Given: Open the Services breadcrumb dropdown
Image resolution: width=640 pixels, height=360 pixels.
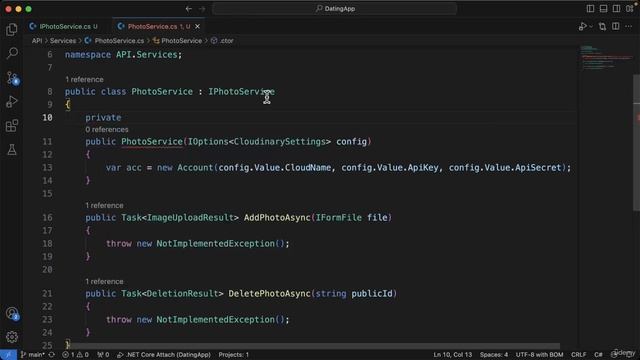Looking at the screenshot, I should click(63, 41).
